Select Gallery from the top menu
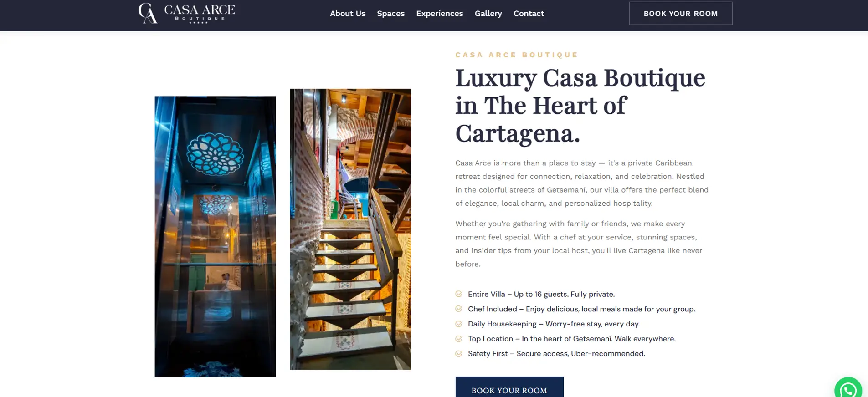Image resolution: width=868 pixels, height=397 pixels. [x=488, y=14]
